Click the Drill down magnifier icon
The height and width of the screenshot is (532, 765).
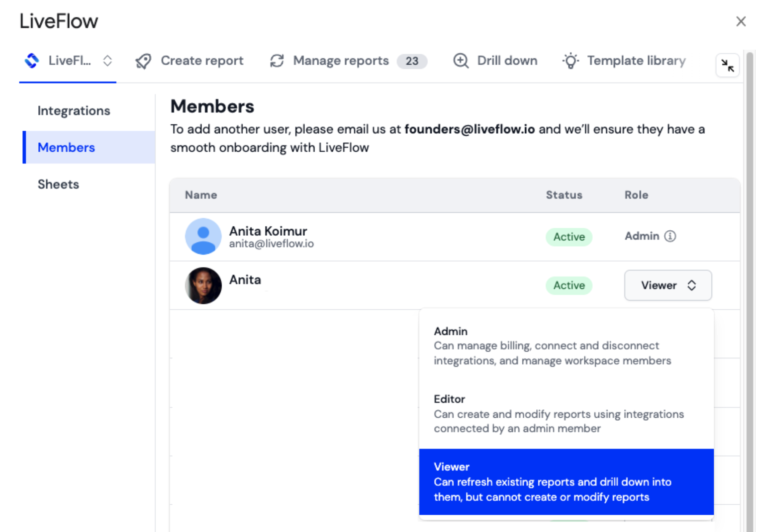coord(461,61)
